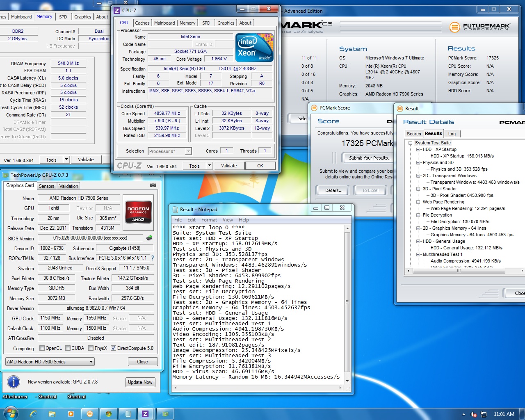This screenshot has width=525, height=420.
Task: Click Result tree horizontal scrollbar thumb
Action: 459,271
